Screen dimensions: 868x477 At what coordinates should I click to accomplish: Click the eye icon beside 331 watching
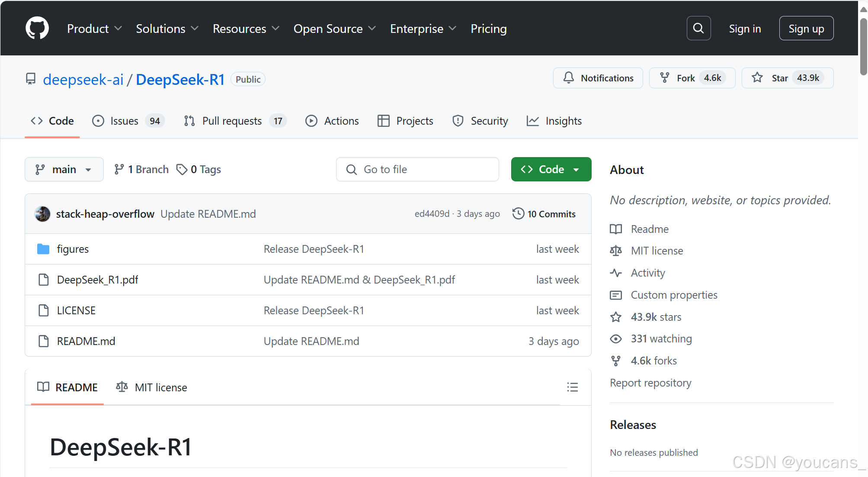(616, 339)
